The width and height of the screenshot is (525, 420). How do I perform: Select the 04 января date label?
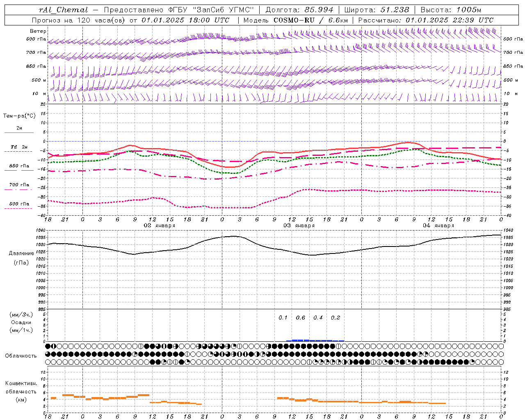point(438,226)
